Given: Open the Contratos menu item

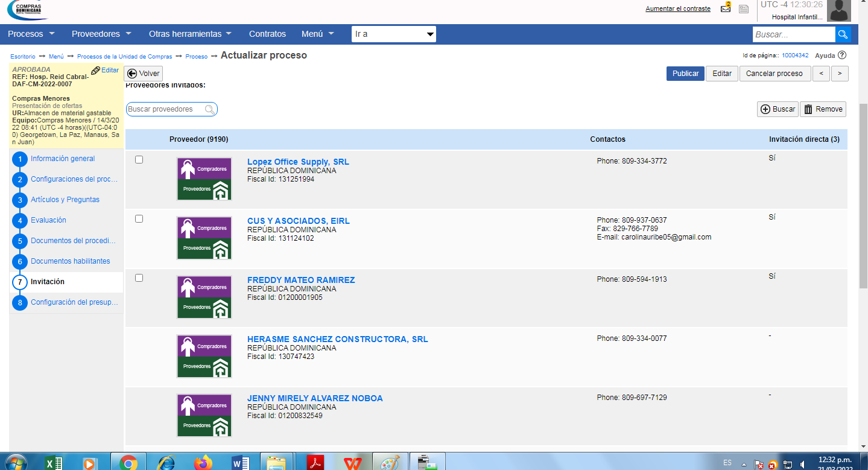Looking at the screenshot, I should pyautogui.click(x=267, y=34).
